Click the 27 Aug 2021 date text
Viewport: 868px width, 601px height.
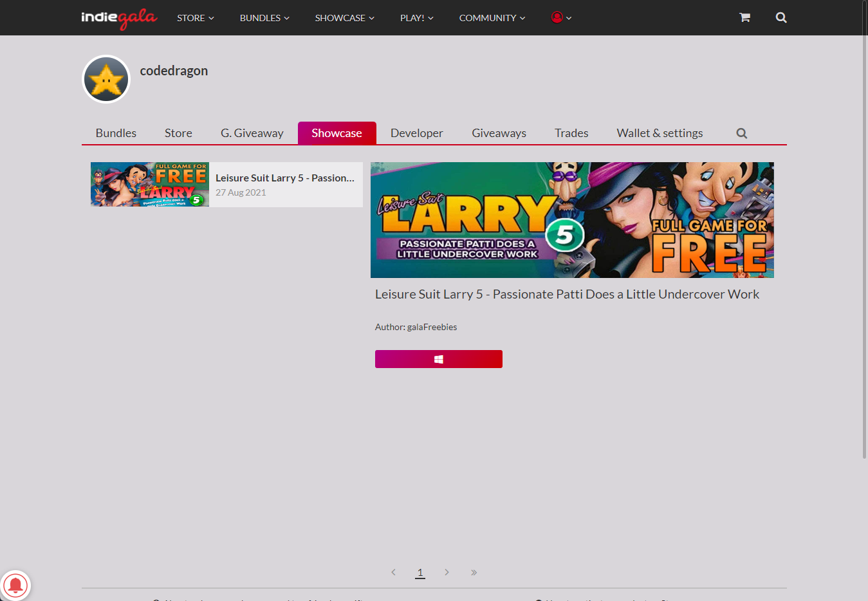[x=241, y=192]
